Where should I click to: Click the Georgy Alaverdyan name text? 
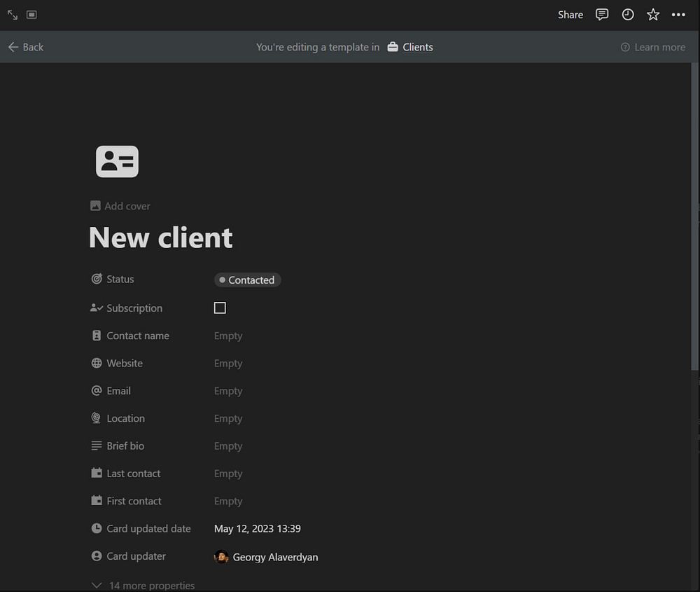[275, 557]
